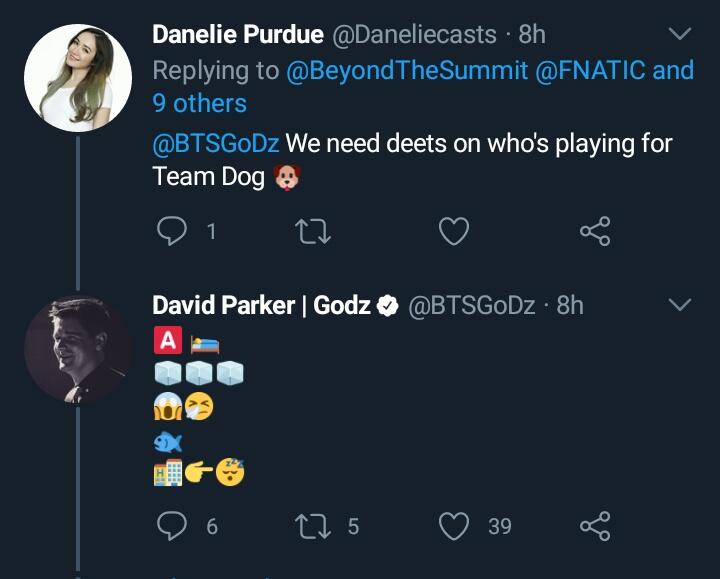Retweet Danelie Purdue's tweet
The image size is (720, 579).
(x=313, y=232)
